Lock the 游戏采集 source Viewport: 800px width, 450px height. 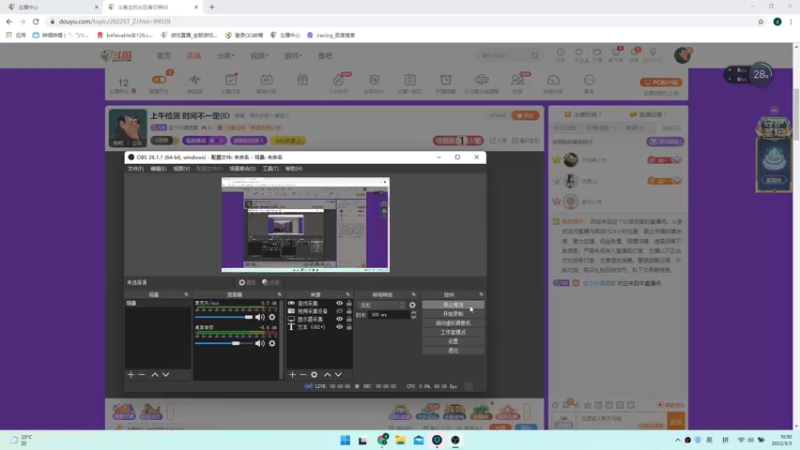[x=349, y=303]
